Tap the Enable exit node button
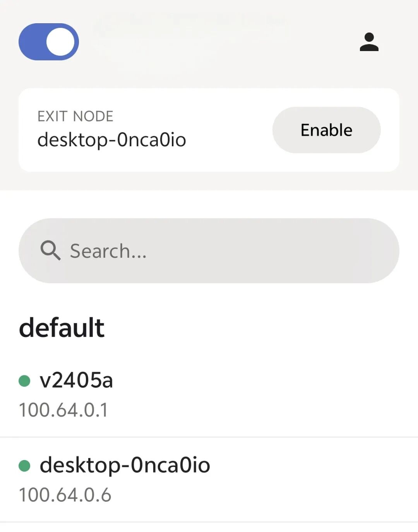 326,130
